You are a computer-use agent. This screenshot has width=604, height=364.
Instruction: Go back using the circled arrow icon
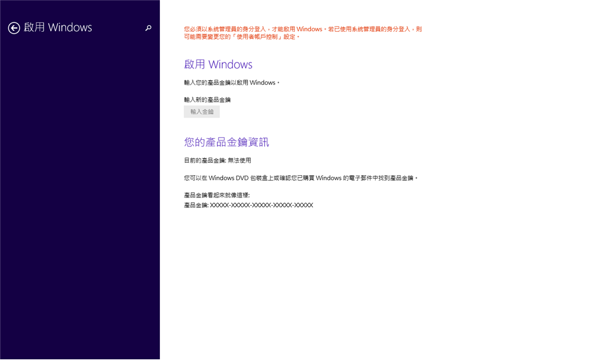click(x=14, y=28)
